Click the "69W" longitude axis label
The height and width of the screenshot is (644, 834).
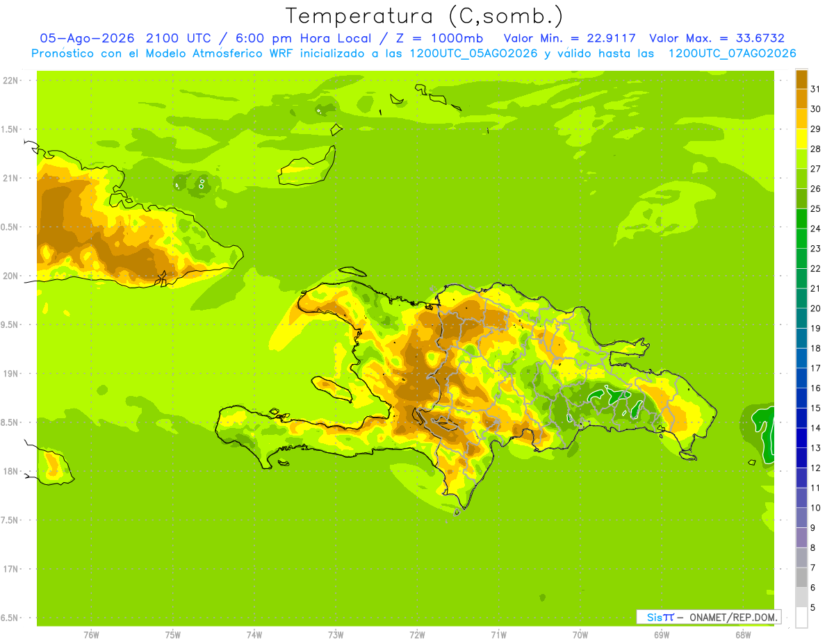pos(662,635)
